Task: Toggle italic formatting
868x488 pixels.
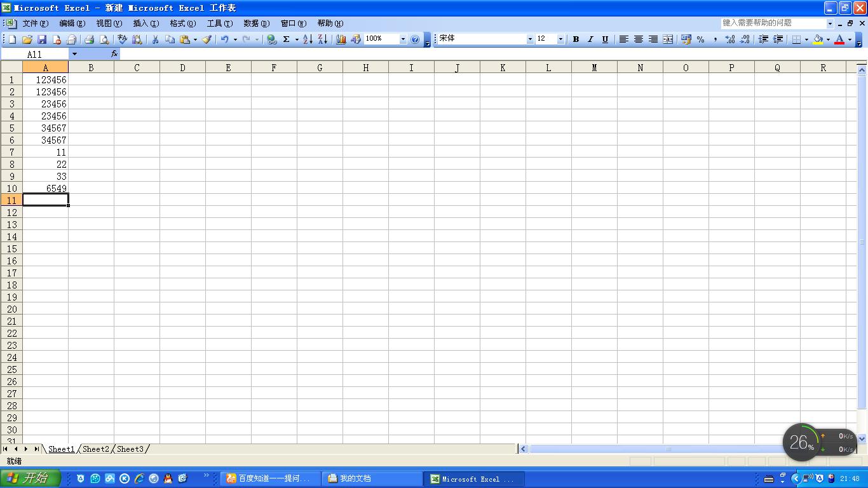Action: tap(590, 39)
